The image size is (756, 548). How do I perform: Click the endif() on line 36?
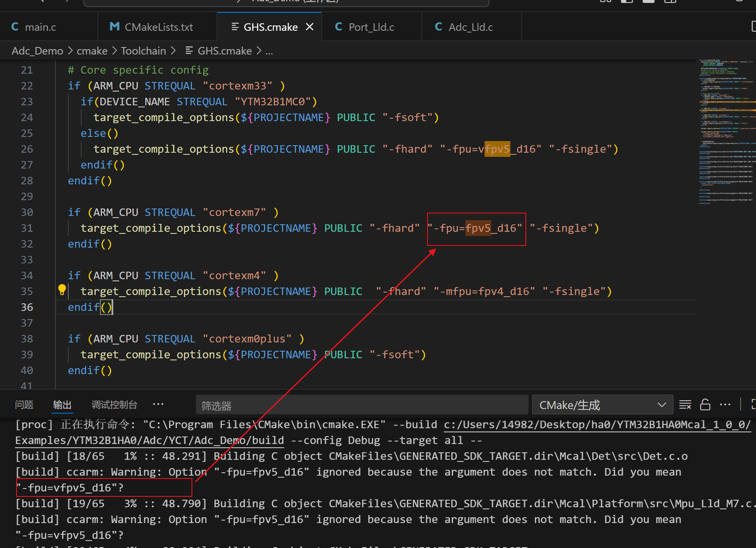[x=90, y=307]
